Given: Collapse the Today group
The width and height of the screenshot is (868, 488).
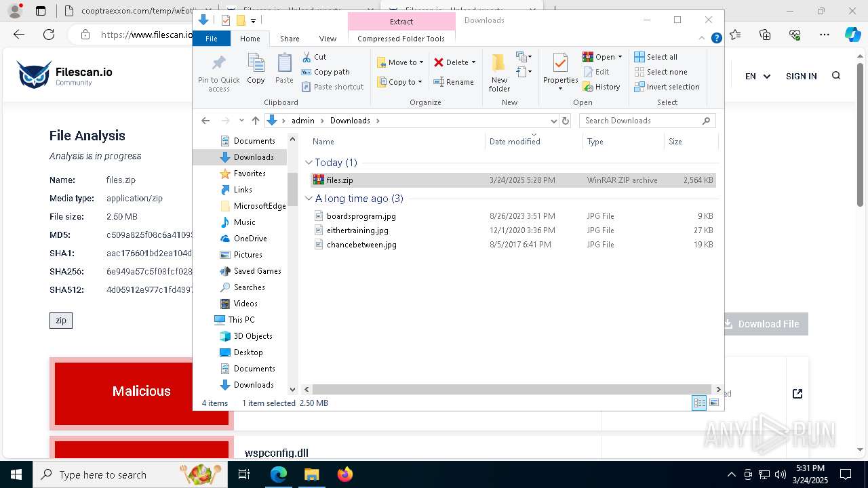Looking at the screenshot, I should [309, 163].
